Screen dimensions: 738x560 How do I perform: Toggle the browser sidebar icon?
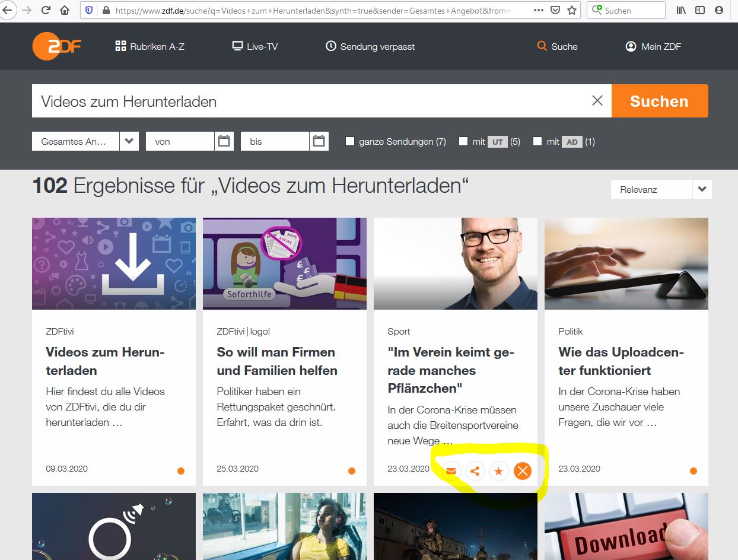point(700,11)
